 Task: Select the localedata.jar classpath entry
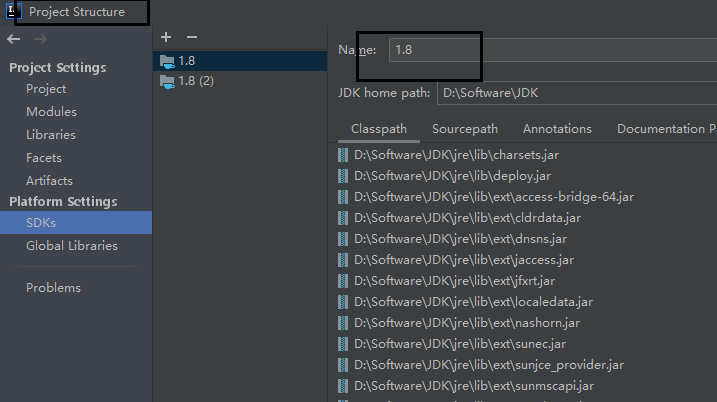click(x=473, y=302)
